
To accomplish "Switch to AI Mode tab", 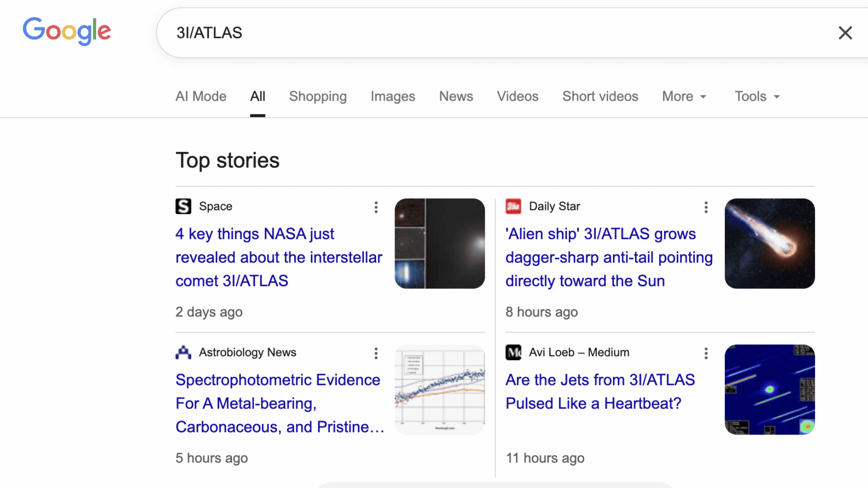I will (201, 96).
